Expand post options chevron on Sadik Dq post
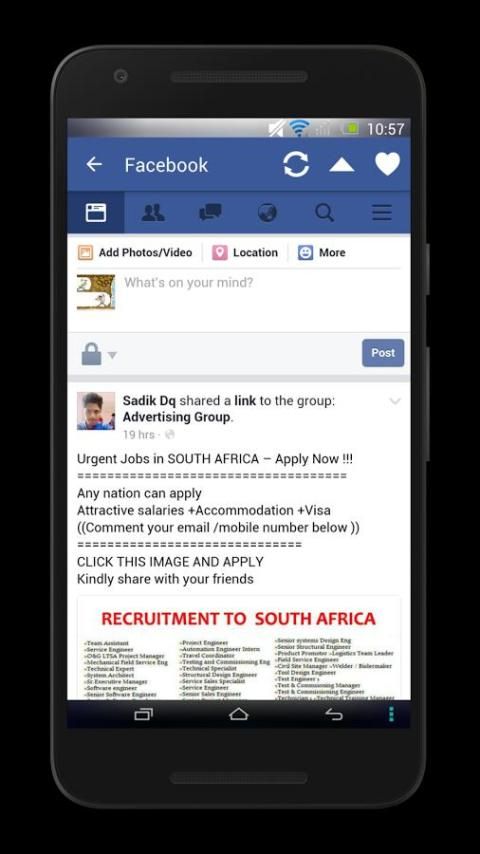Screen dimensions: 480x854 click(395, 401)
